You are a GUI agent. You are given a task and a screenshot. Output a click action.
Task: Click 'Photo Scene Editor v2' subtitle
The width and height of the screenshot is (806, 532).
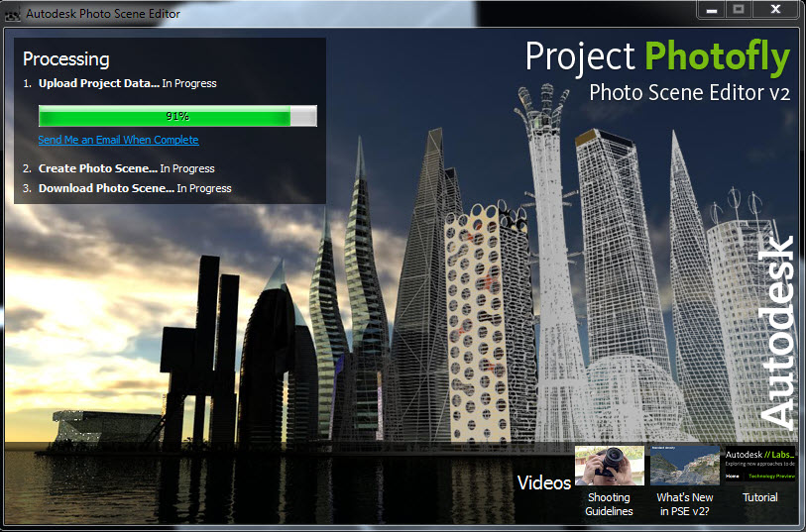point(689,92)
